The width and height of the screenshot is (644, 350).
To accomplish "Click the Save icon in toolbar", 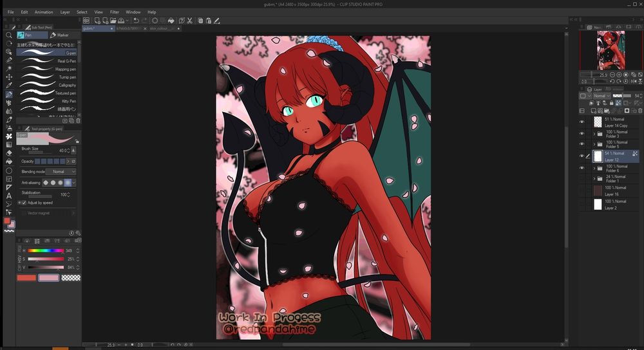I will (121, 21).
